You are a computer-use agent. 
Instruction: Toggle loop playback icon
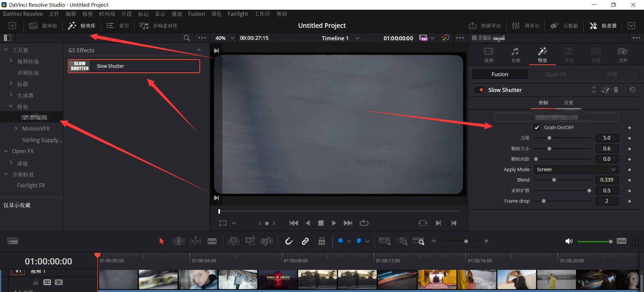tap(364, 223)
